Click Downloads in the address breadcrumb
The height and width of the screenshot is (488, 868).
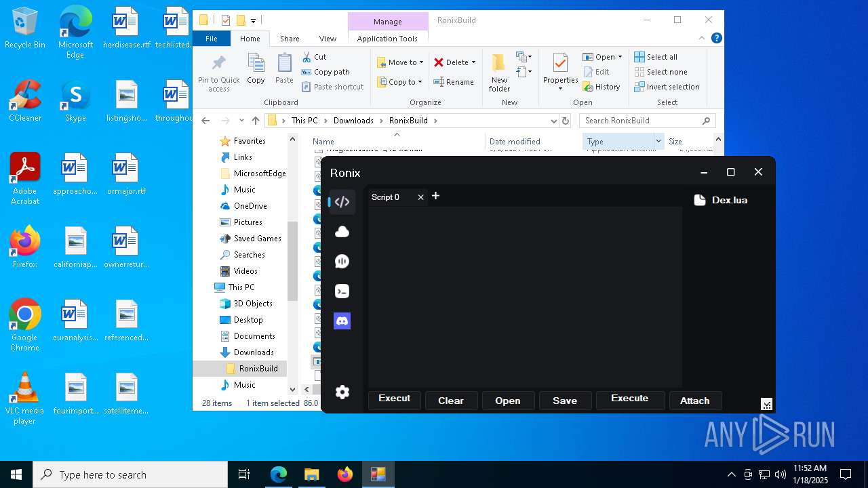click(x=353, y=121)
